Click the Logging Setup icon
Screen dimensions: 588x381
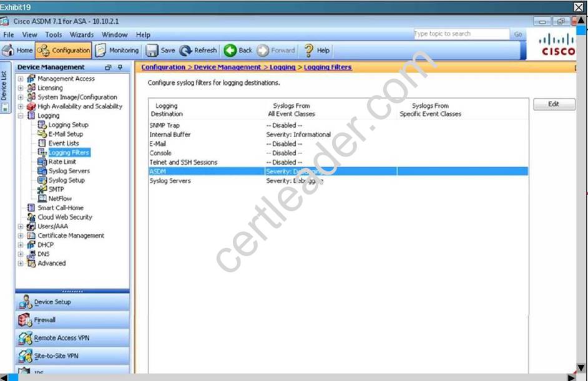point(42,125)
